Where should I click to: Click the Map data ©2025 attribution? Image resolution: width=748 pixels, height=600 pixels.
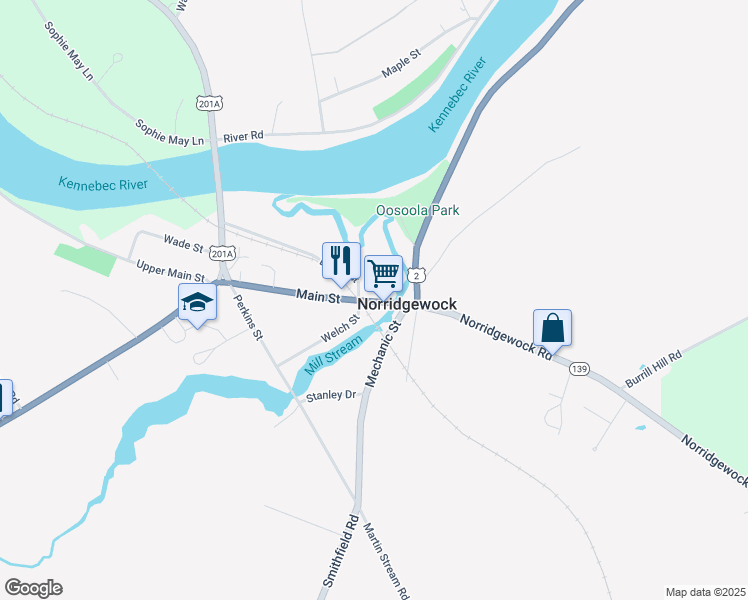706,592
